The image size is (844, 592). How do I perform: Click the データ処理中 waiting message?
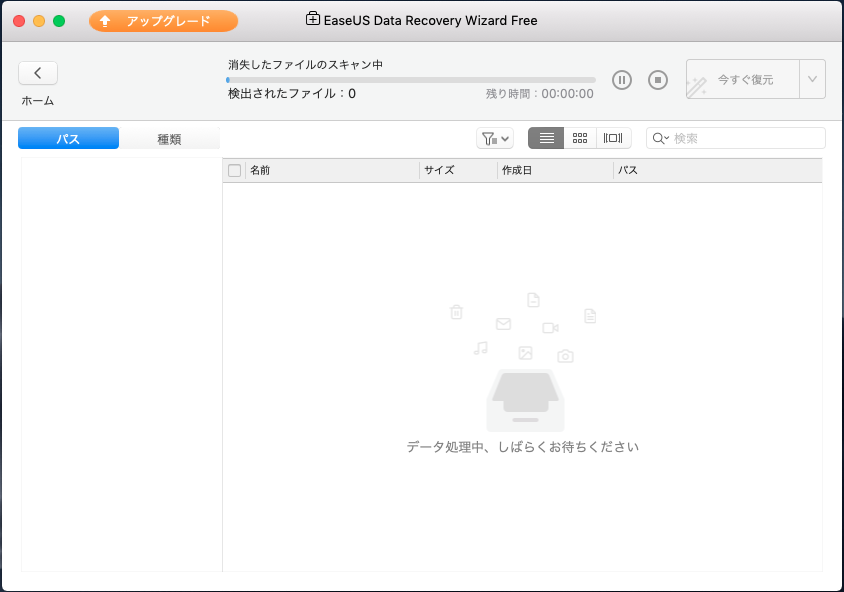pos(522,447)
